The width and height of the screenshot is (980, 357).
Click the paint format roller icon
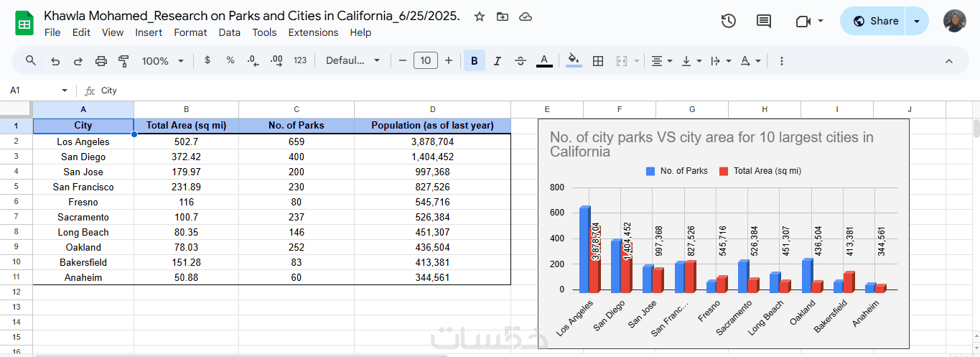click(123, 61)
